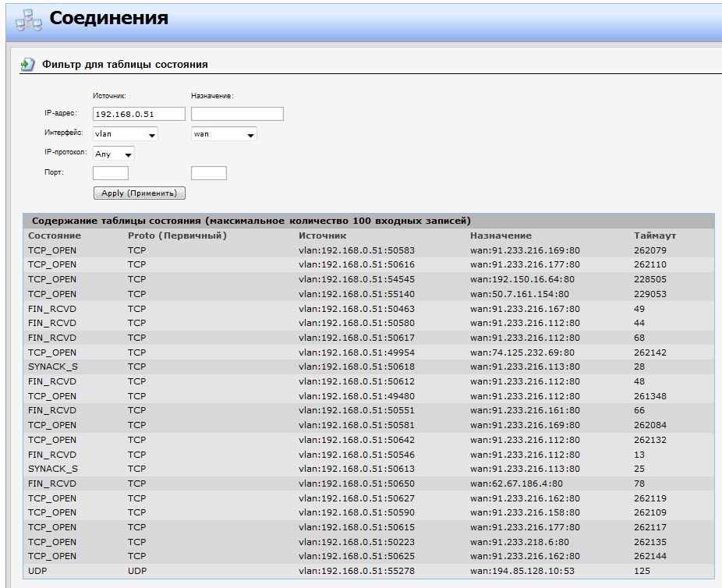Click the destination Порт input field
Image resolution: width=722 pixels, height=588 pixels.
pyautogui.click(x=208, y=173)
